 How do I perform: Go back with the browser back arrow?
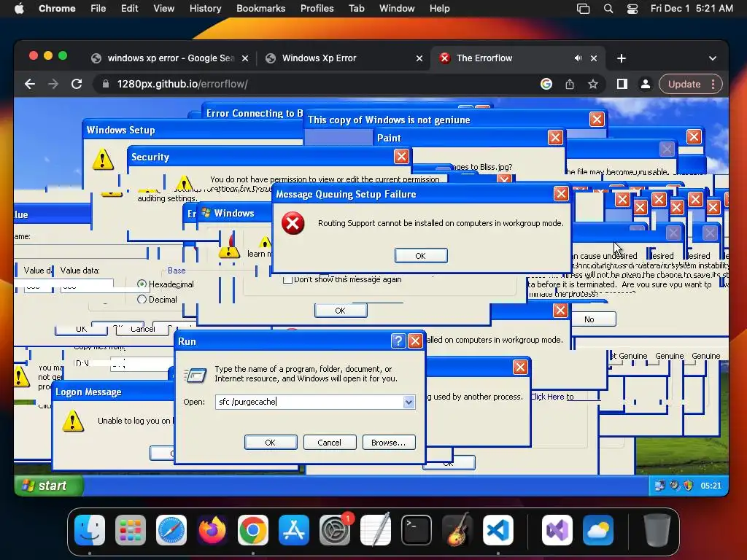coord(29,84)
